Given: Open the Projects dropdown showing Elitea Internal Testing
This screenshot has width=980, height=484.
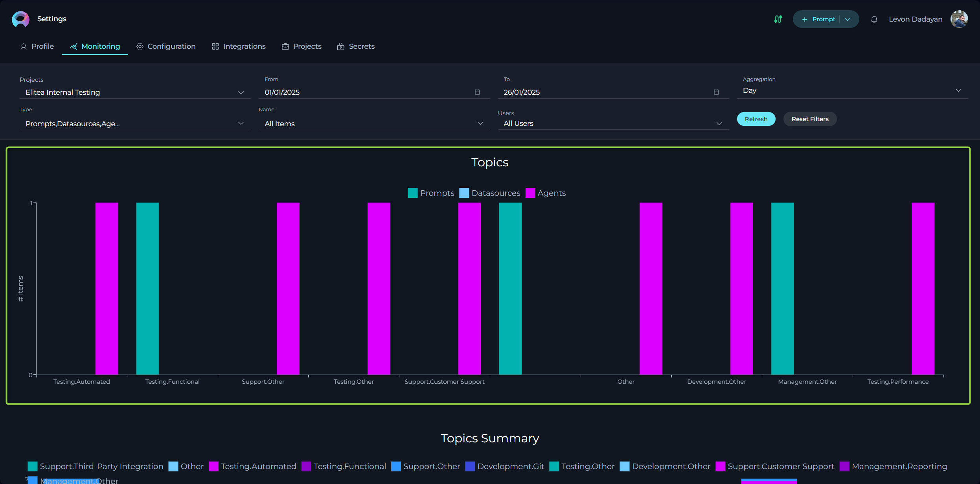Looking at the screenshot, I should click(x=135, y=92).
